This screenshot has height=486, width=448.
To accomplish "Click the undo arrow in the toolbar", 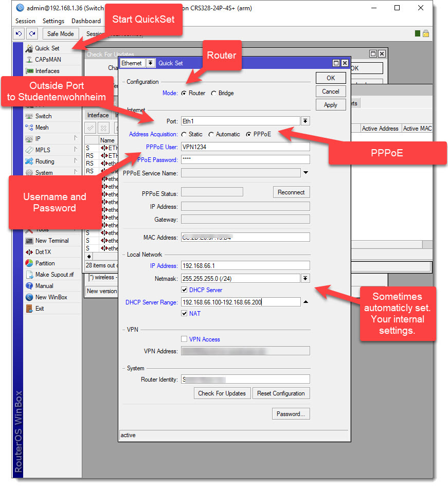I will click(19, 34).
